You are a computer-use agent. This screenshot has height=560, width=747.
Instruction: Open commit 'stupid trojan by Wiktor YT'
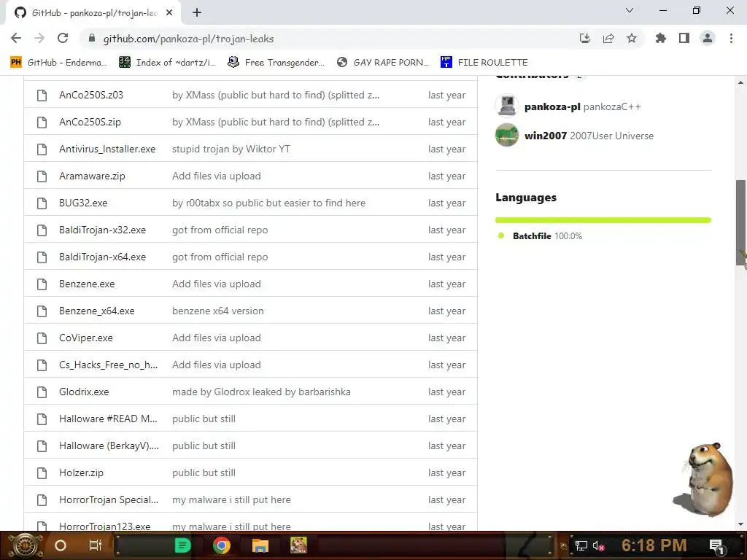pos(231,149)
